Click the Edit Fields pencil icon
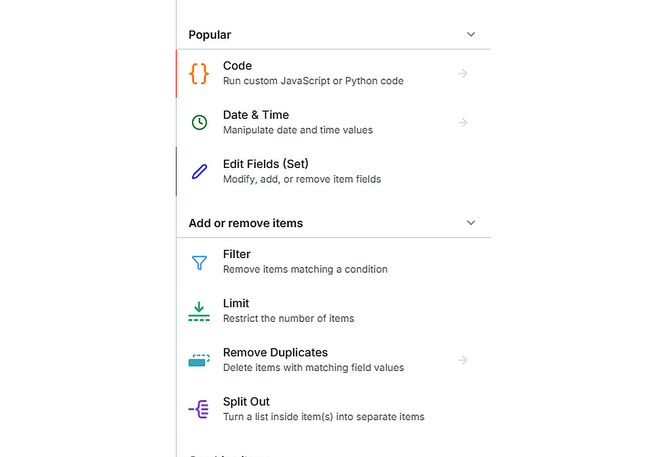This screenshot has height=457, width=664. pos(199,171)
